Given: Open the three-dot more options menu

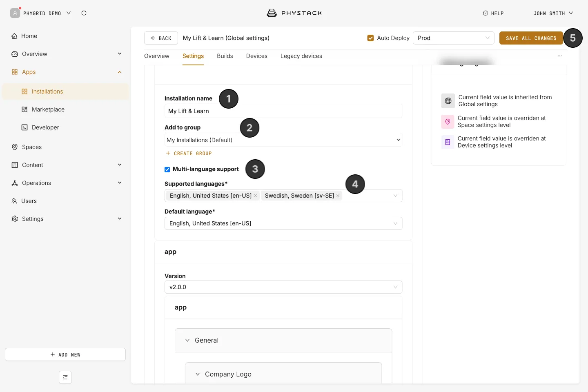Looking at the screenshot, I should point(560,56).
